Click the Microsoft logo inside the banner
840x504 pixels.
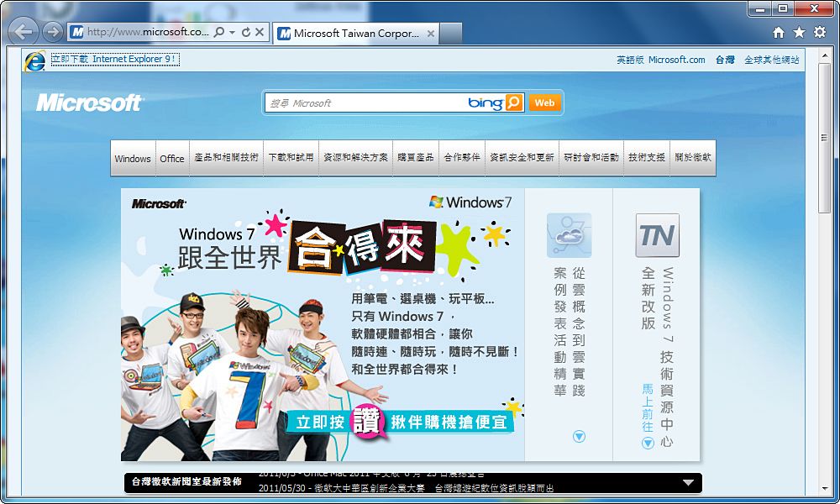(159, 204)
